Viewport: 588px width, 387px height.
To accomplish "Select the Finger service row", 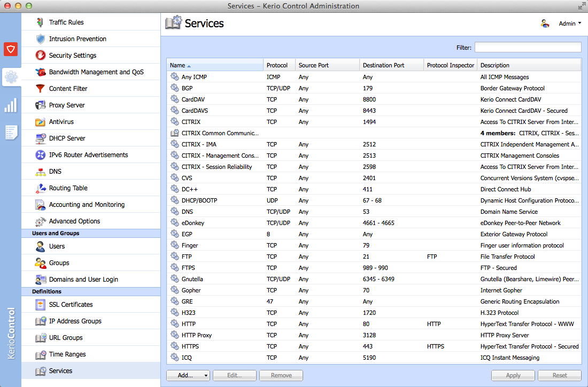I will [374, 246].
